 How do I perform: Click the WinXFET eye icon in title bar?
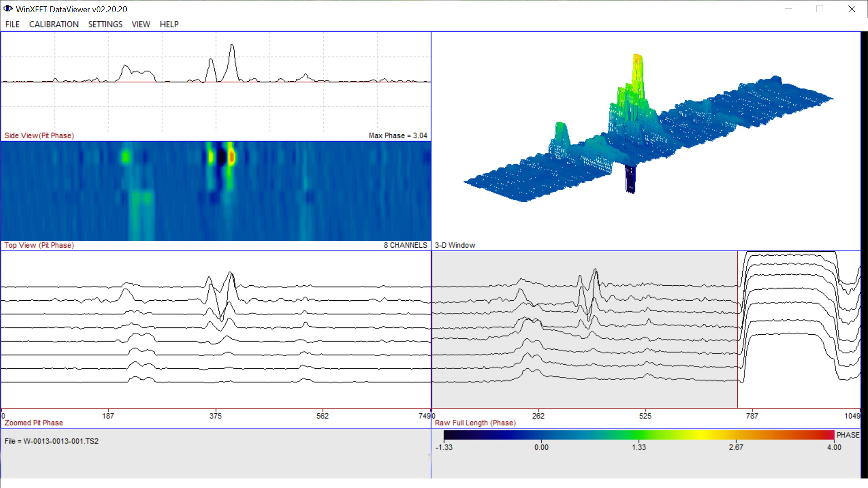(x=8, y=9)
